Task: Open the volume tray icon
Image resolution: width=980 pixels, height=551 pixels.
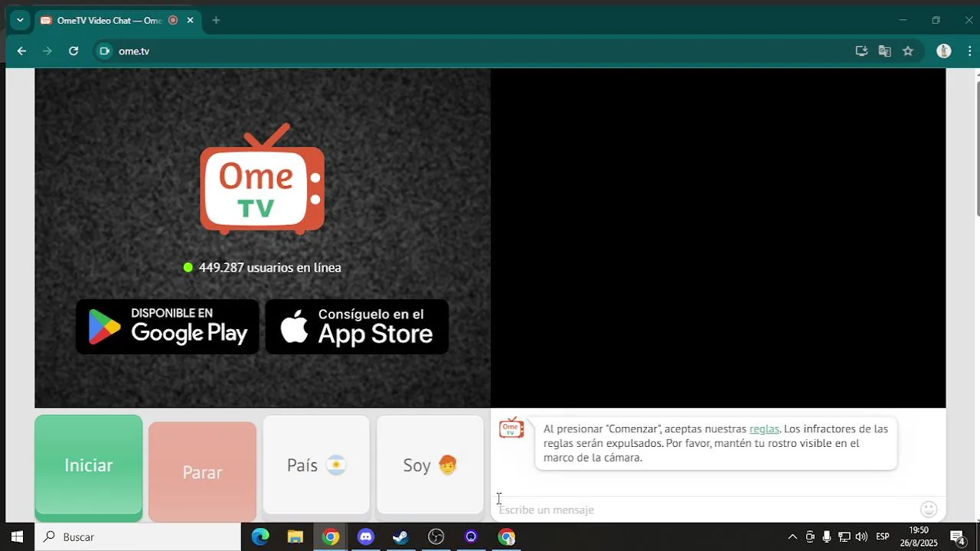Action: click(862, 537)
